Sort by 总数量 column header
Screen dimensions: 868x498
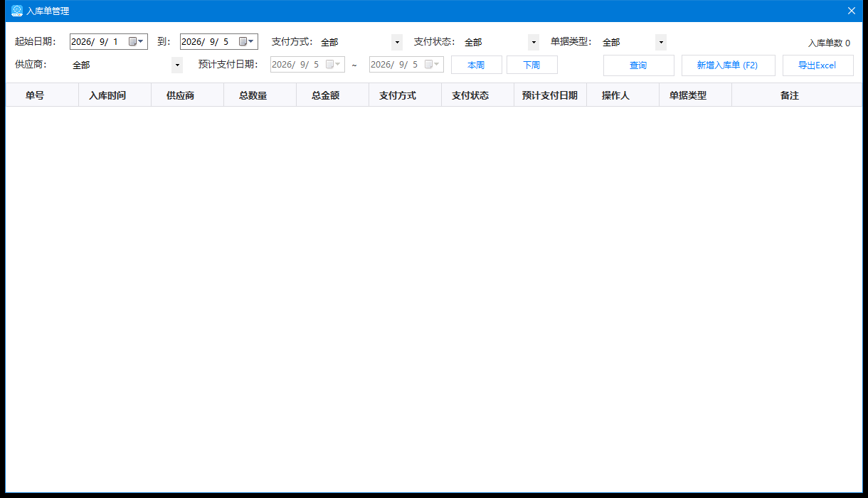tap(260, 95)
